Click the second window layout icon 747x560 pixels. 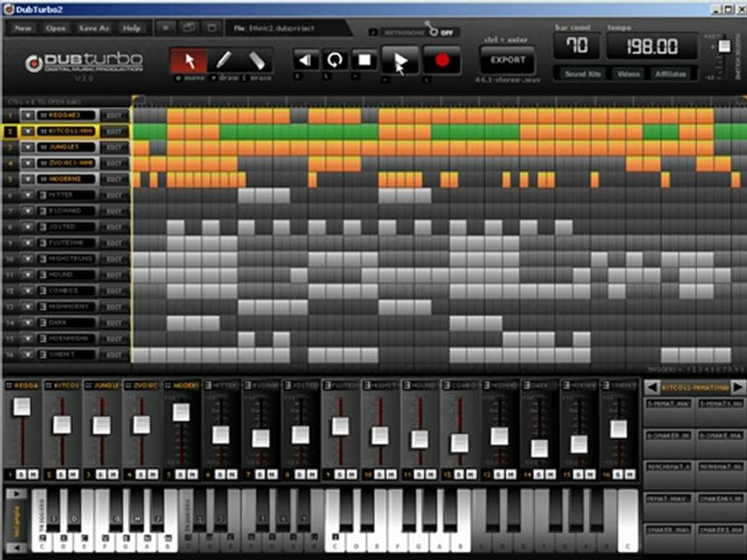point(189,28)
